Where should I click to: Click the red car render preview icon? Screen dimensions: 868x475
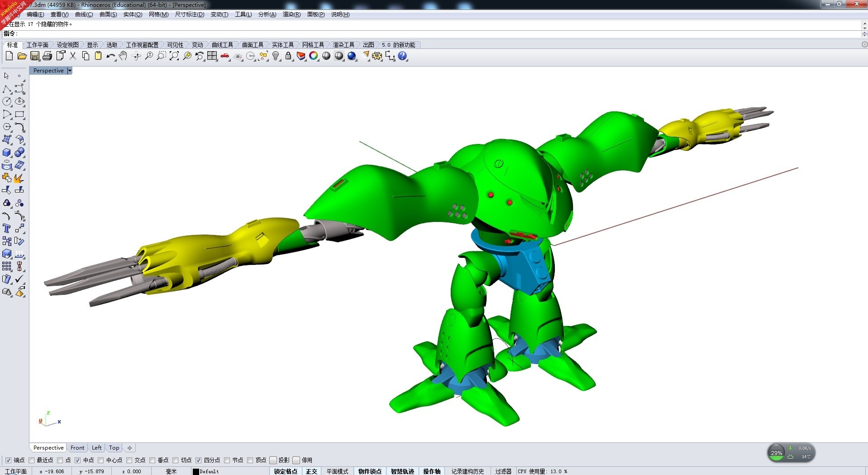[225, 56]
